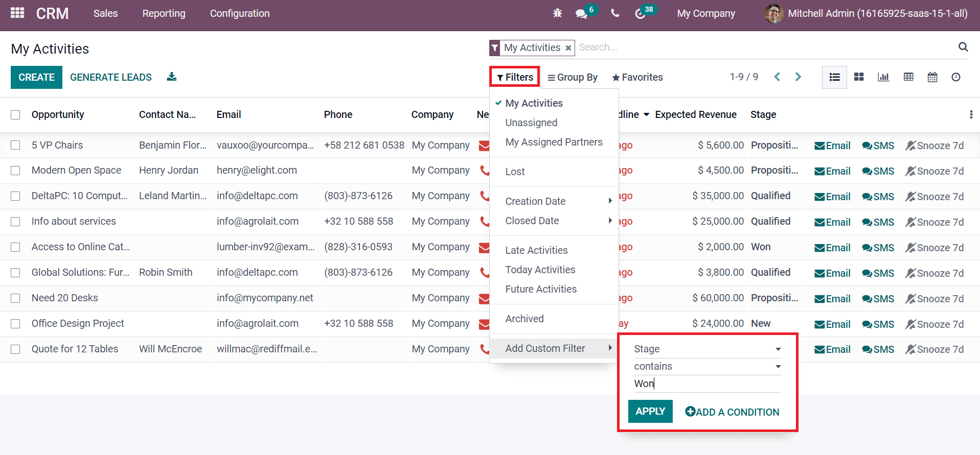The width and height of the screenshot is (980, 455).
Task: Open the activity clock view
Action: (x=956, y=77)
